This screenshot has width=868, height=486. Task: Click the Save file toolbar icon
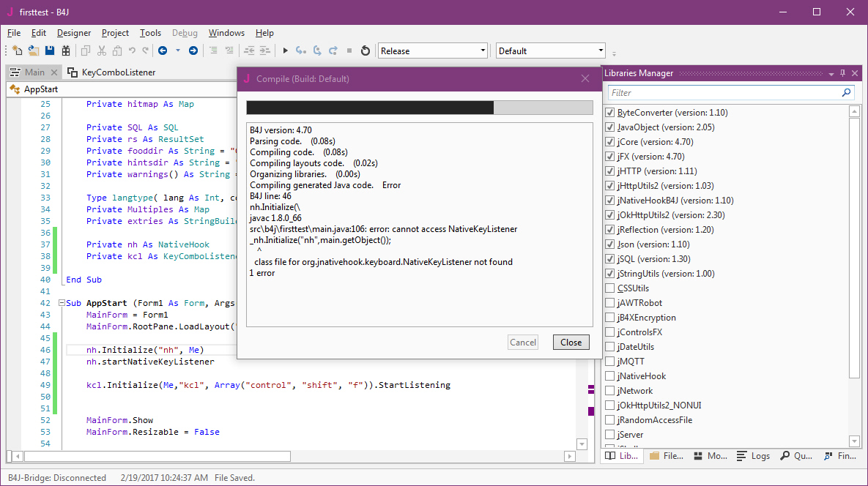[50, 51]
